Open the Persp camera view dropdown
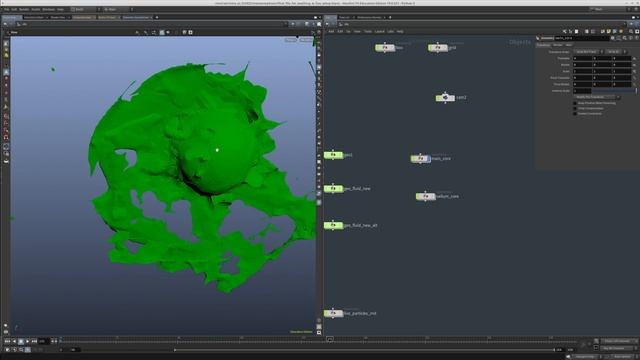Image resolution: width=640 pixels, height=360 pixels. pos(291,40)
